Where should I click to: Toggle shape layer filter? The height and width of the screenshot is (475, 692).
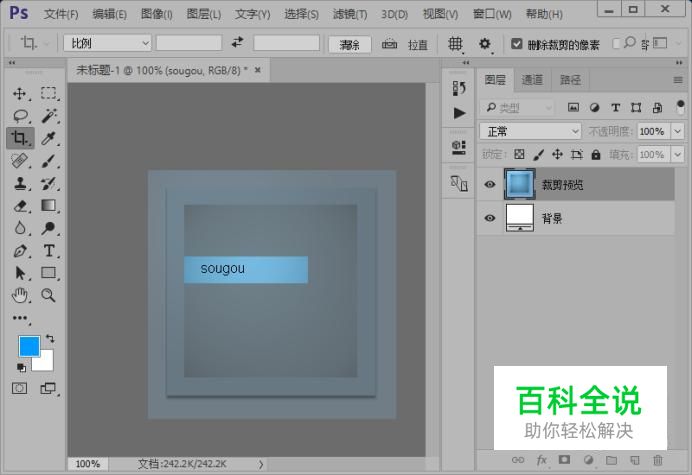tap(636, 107)
